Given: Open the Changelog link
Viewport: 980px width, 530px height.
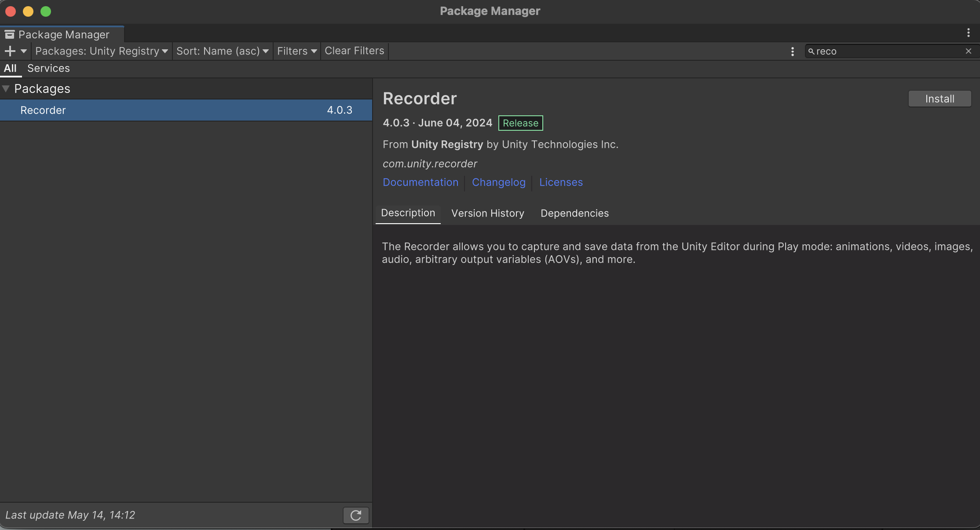Looking at the screenshot, I should pyautogui.click(x=499, y=182).
